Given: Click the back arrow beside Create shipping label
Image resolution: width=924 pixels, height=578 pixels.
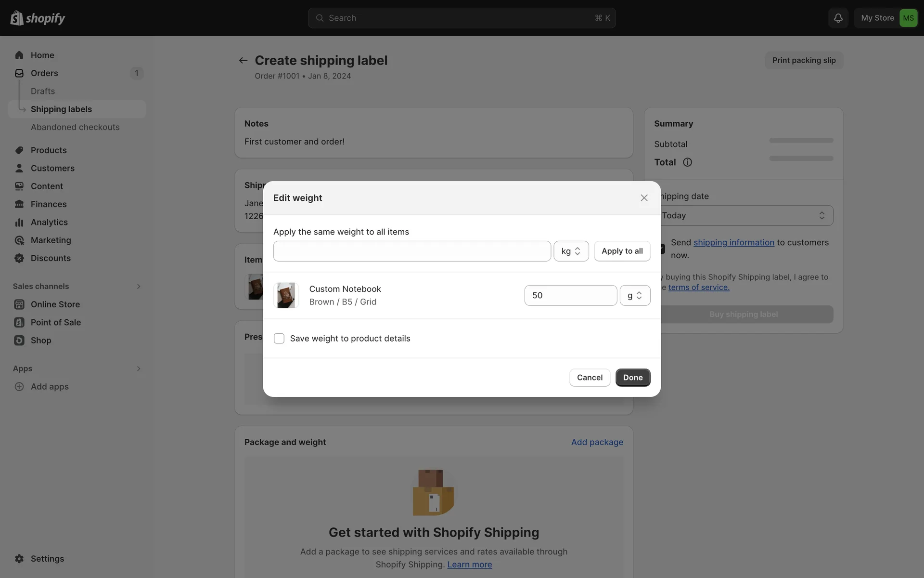Looking at the screenshot, I should (x=243, y=60).
